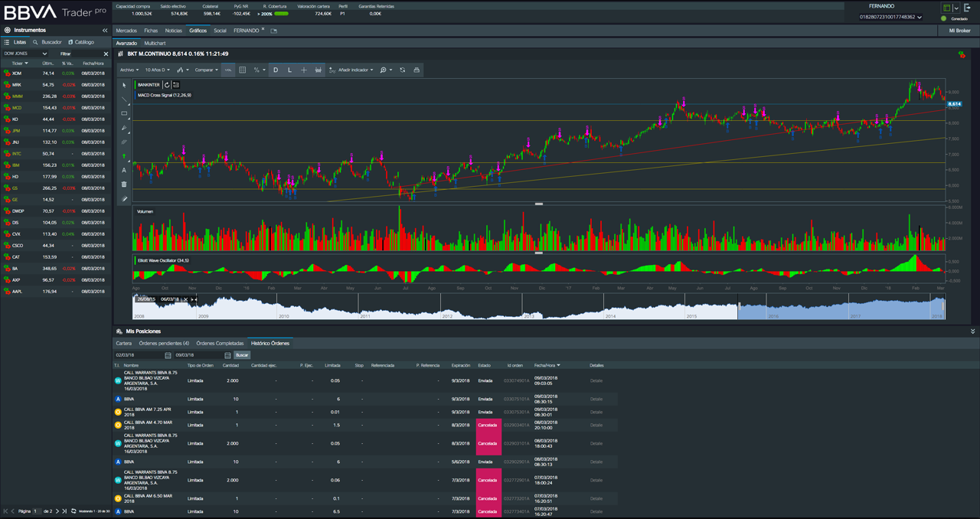Open the zoom magnifier dropdown
Screen dimensions: 980x519
(386, 70)
